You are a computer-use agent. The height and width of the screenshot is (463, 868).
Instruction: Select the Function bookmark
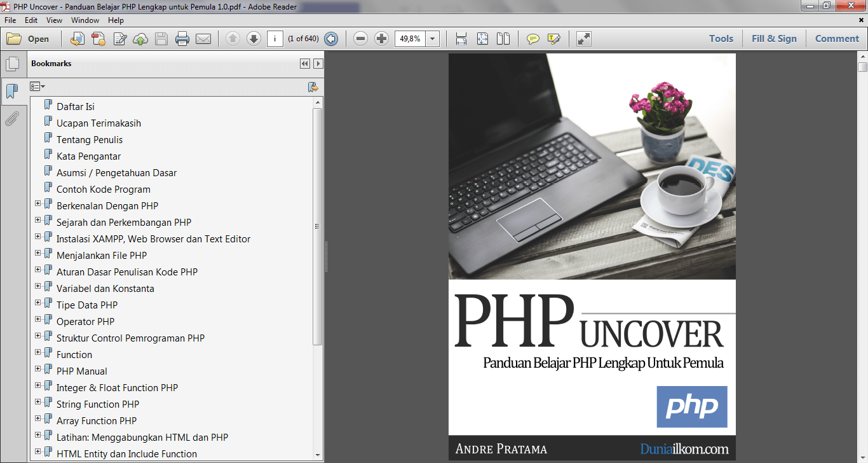click(74, 355)
